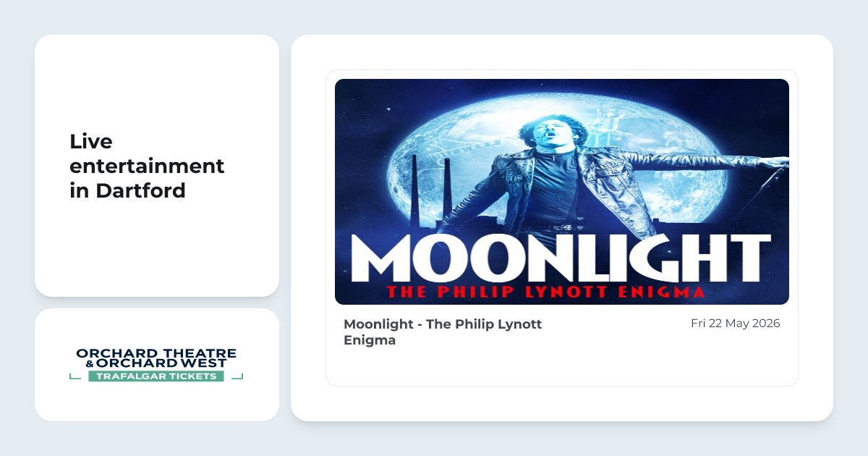868x456 pixels.
Task: Click the large white MOONLIGHT poster lettering
Action: tap(561, 258)
